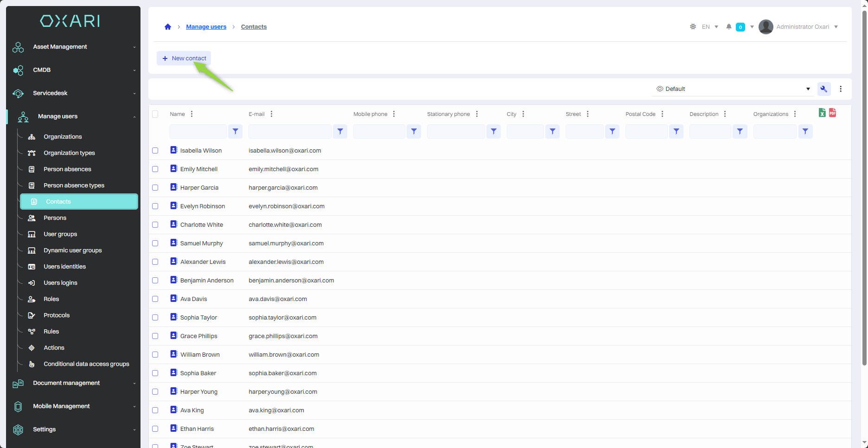
Task: Go to Organizations in the sidebar
Action: pyautogui.click(x=63, y=137)
